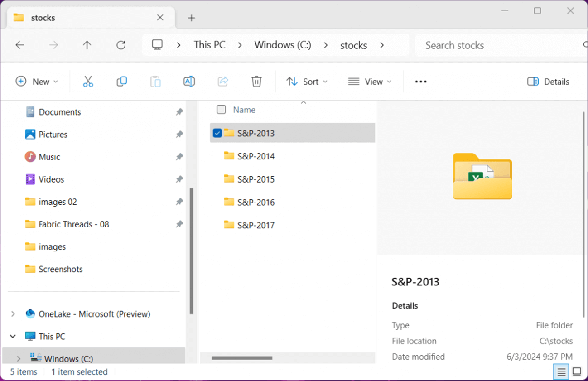
Task: Go back to previous location
Action: 20,45
